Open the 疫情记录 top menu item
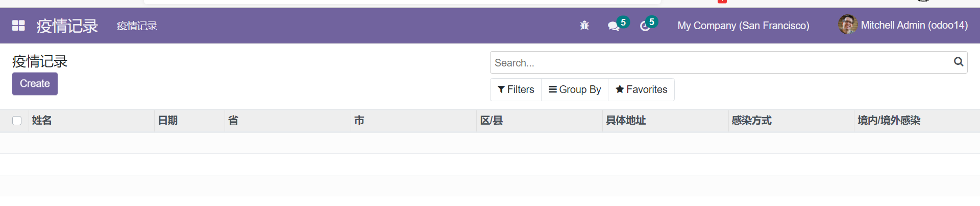Screen dimensions: 980x206 (x=137, y=26)
